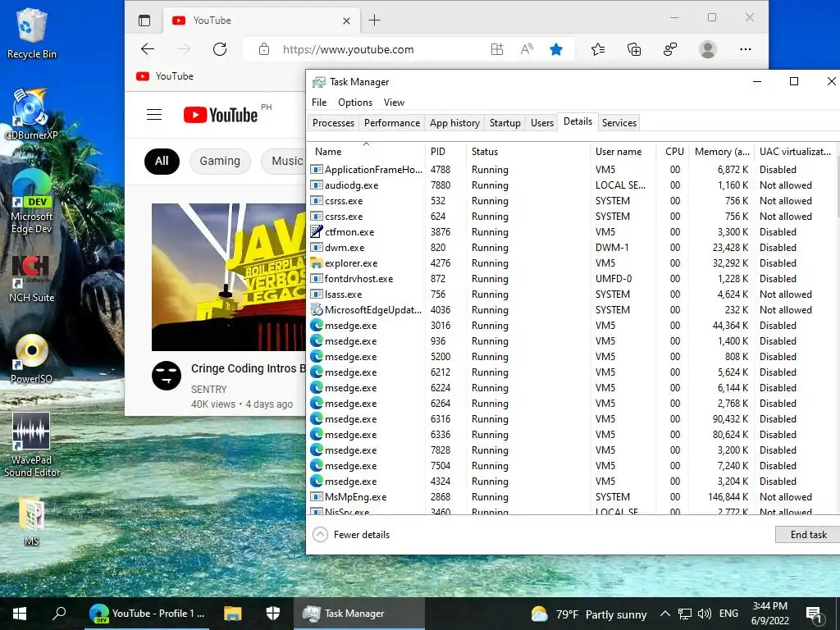The height and width of the screenshot is (630, 840).
Task: Click SENTRY channel avatar
Action: 167,376
